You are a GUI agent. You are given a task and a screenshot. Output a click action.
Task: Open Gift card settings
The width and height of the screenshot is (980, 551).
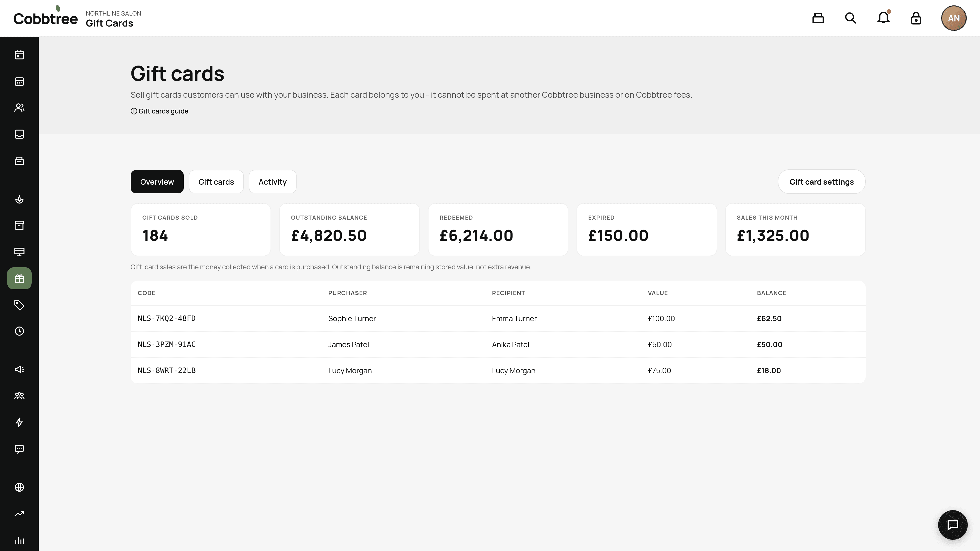coord(821,182)
